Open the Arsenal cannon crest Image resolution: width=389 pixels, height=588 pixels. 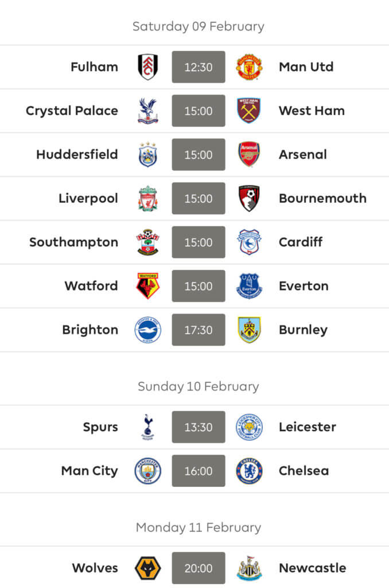pyautogui.click(x=249, y=154)
